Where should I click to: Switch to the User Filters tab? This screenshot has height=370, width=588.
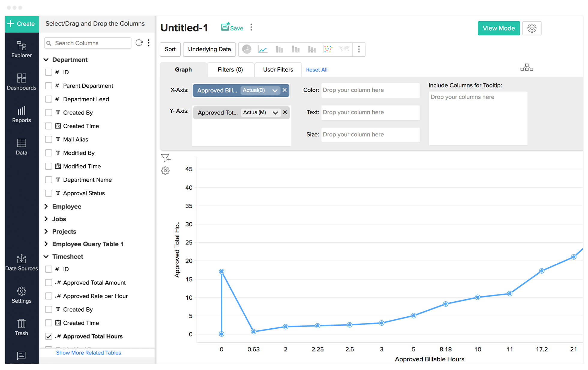tap(277, 70)
